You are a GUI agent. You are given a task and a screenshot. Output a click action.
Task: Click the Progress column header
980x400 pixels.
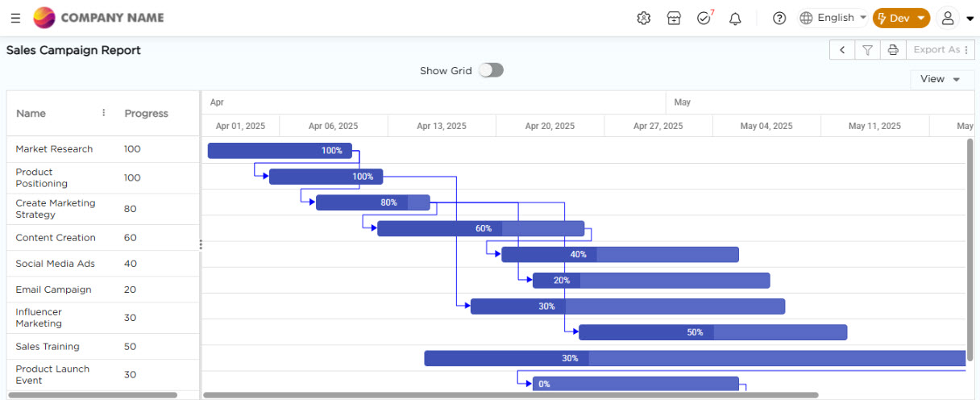click(146, 114)
